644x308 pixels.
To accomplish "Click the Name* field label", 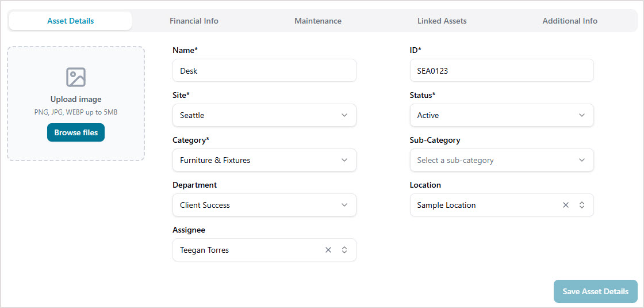I will pyautogui.click(x=185, y=50).
